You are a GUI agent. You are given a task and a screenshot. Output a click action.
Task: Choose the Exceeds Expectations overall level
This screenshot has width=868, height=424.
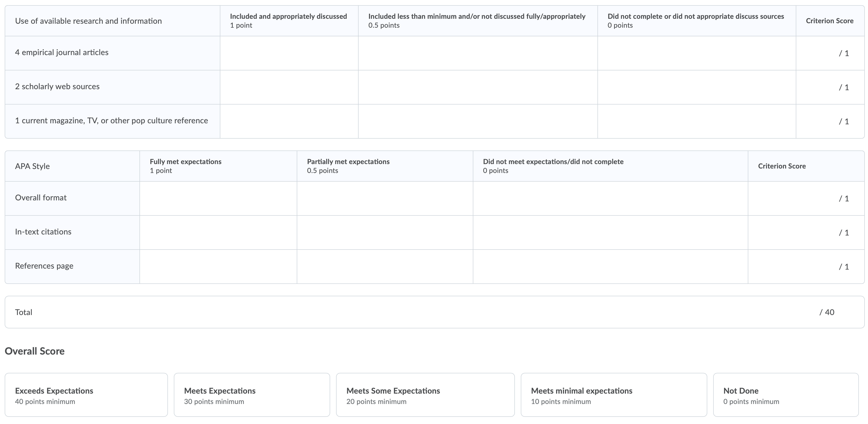[86, 395]
